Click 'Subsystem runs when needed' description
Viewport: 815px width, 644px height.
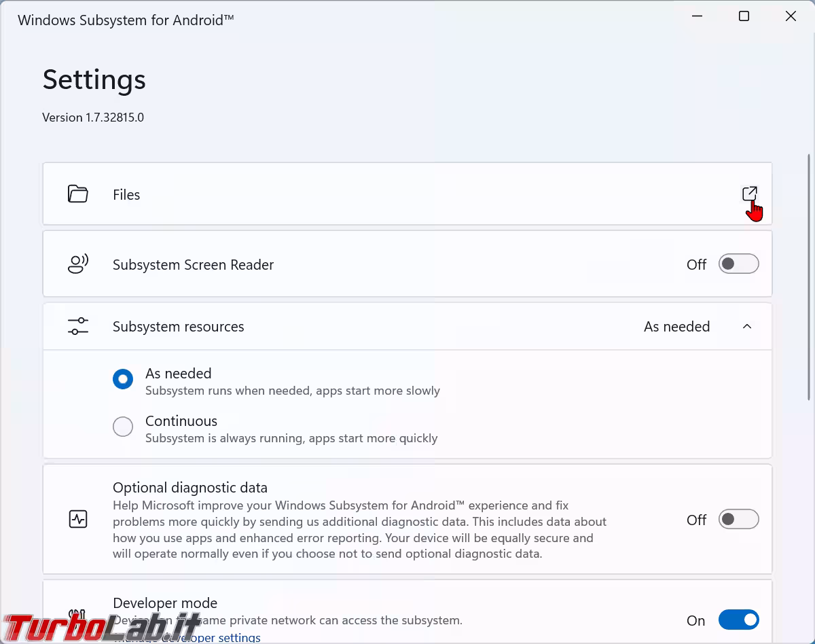293,391
